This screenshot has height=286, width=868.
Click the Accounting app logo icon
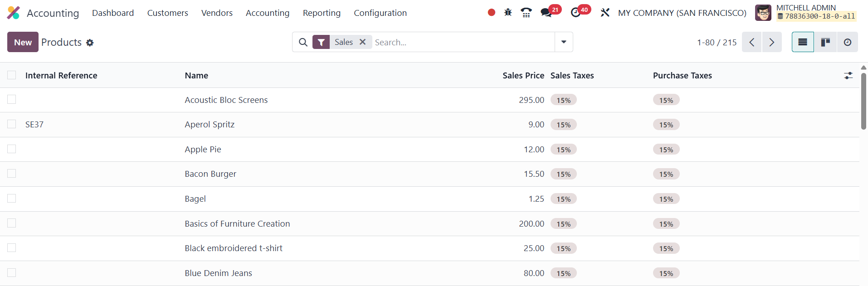point(14,13)
